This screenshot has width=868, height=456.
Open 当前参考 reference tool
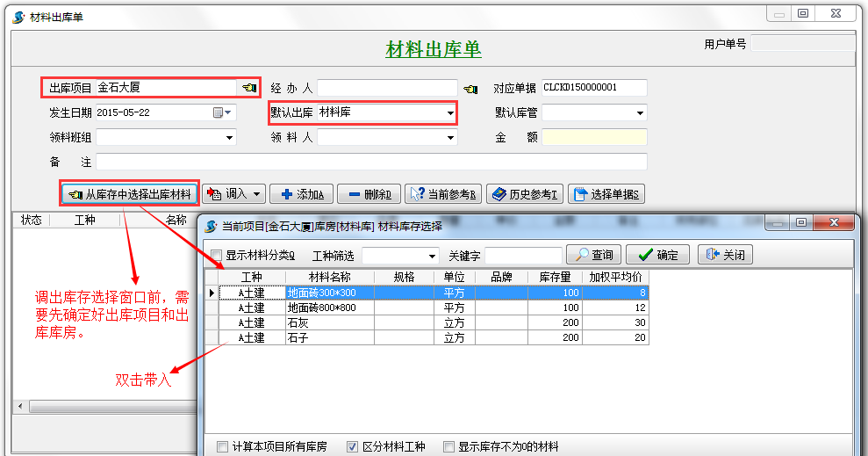point(443,194)
